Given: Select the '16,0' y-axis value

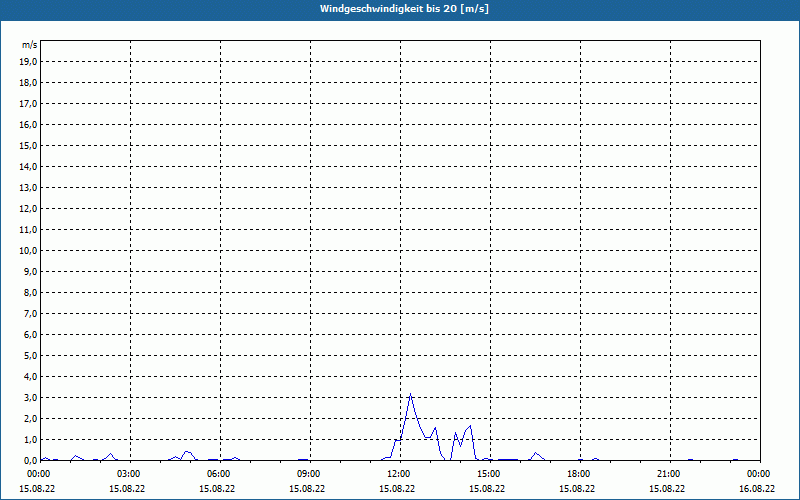Looking at the screenshot, I should point(28,124).
